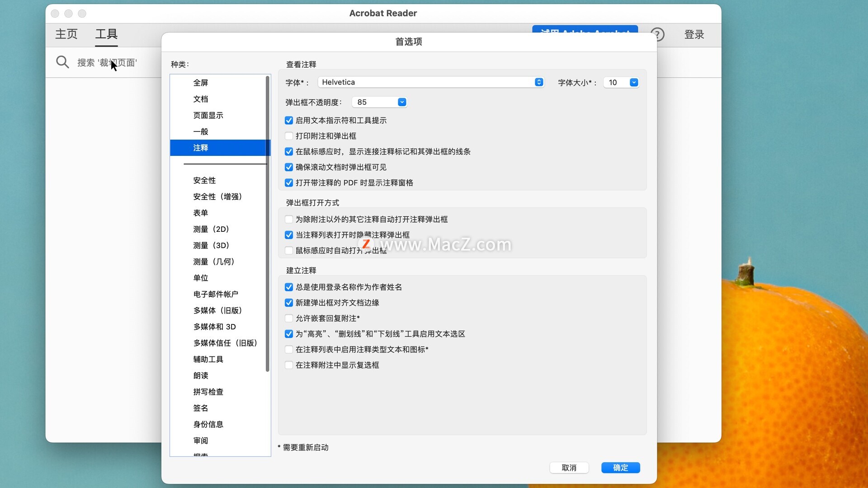This screenshot has width=868, height=488.
Task: Click the 搜索 '裁切页面' search field
Action: tap(107, 63)
